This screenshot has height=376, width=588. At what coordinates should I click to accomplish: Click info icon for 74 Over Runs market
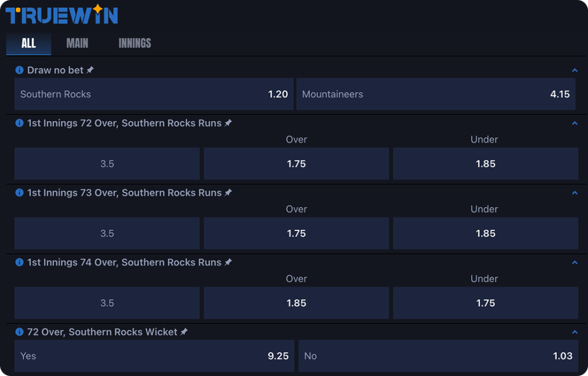click(20, 262)
